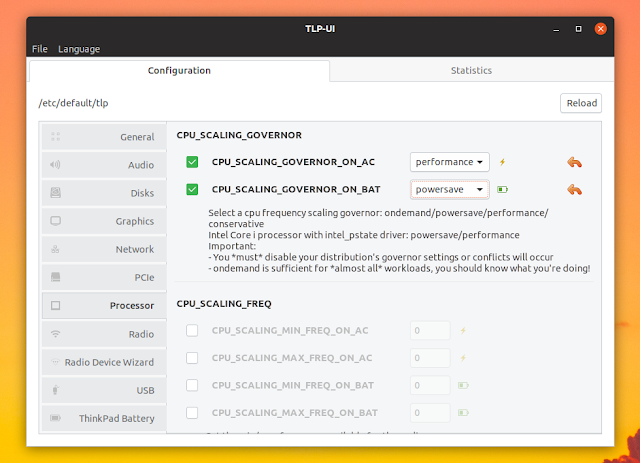Open the File menu

39,49
